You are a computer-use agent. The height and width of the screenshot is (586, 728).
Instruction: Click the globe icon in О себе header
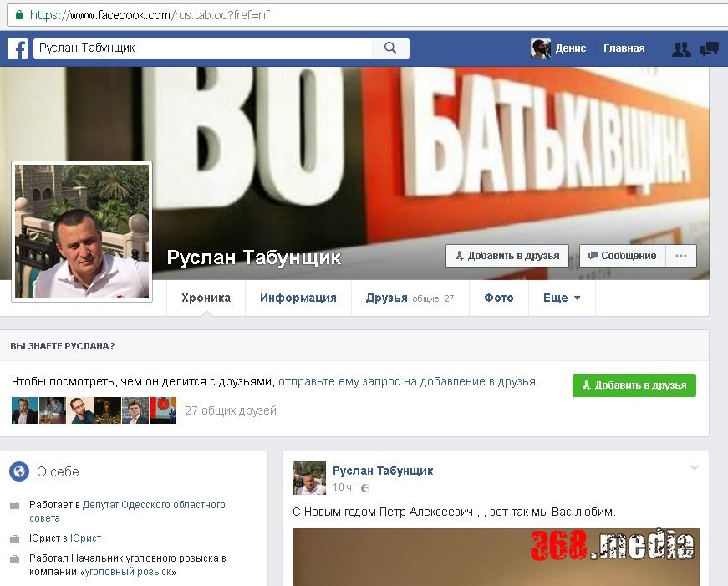(x=19, y=471)
